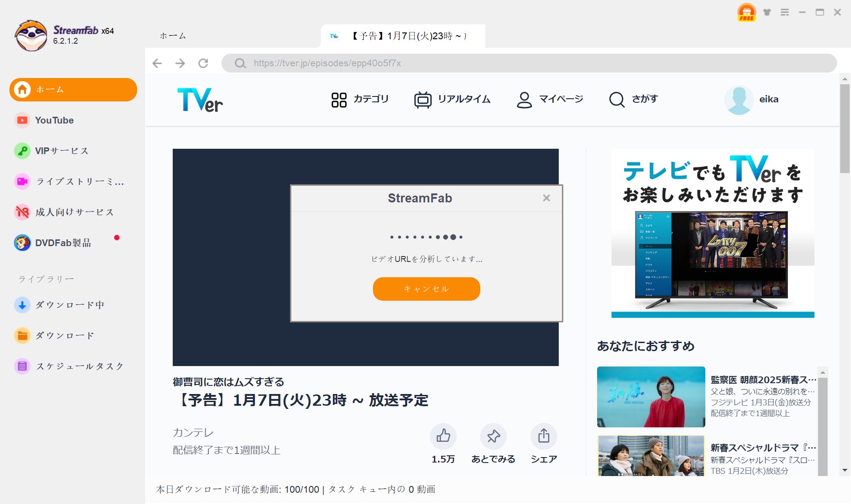
Task: Select the 【予告】1月7日 tab
Action: pyautogui.click(x=403, y=36)
